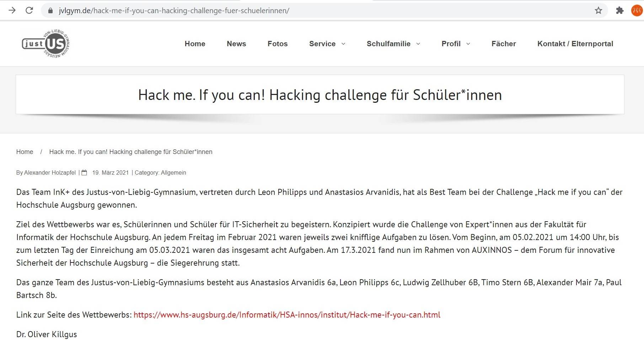Screen dimensions: 644x340
Task: Bookmark this page with the star icon
Action: point(599,11)
